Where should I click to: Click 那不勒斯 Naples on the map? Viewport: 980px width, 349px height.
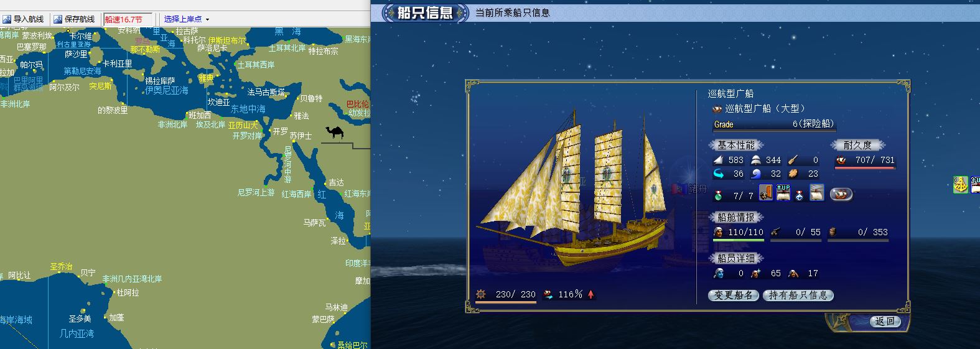click(145, 50)
